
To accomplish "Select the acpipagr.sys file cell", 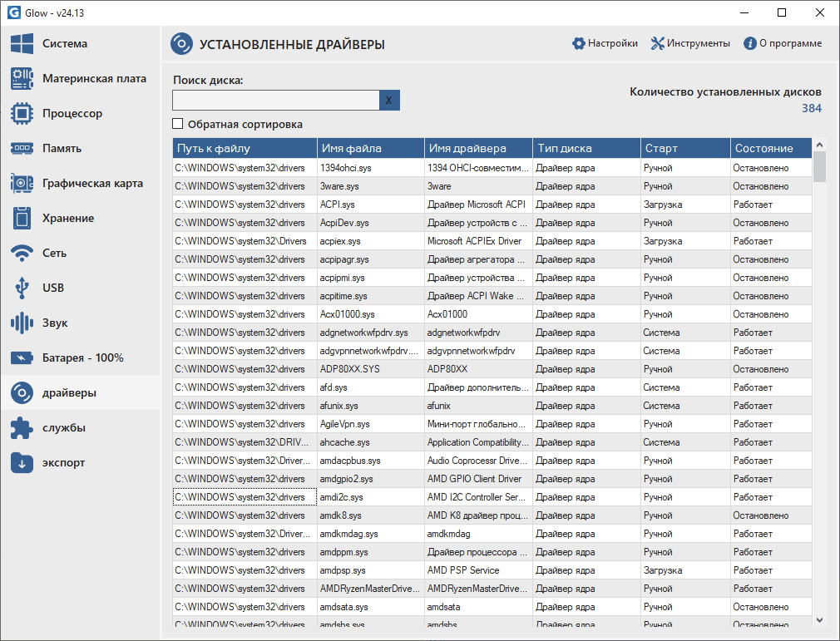I will [371, 259].
